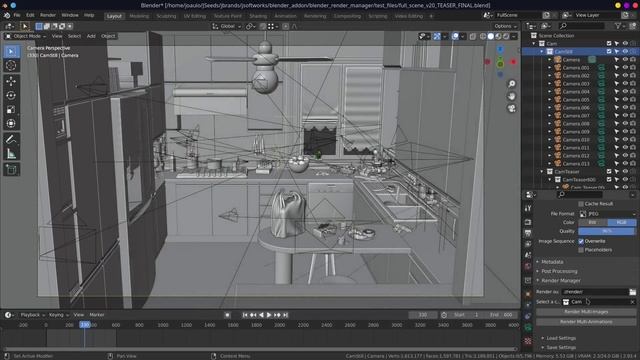The width and height of the screenshot is (640, 360).
Task: Click the viewport zoom magnifier icon
Action: (511, 84)
